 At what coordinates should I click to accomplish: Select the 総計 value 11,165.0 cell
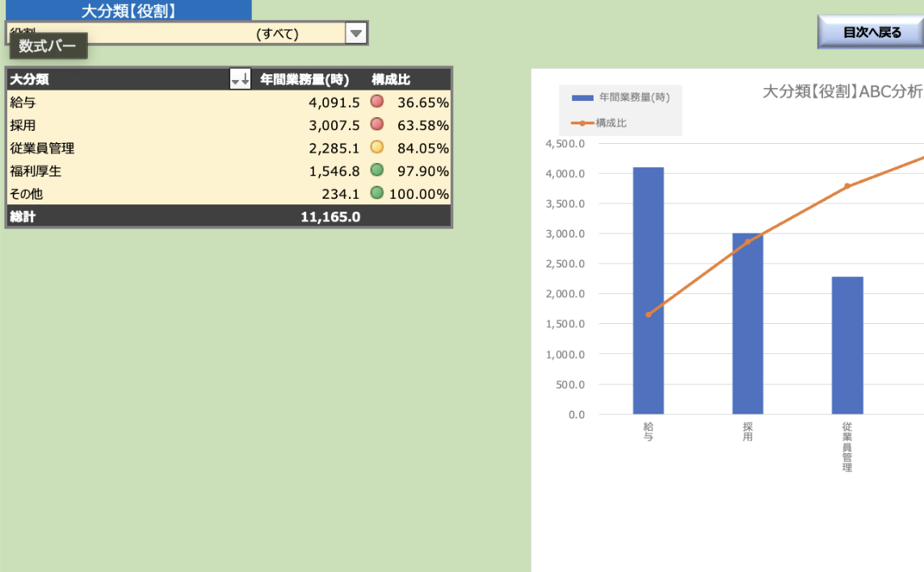[x=330, y=217]
